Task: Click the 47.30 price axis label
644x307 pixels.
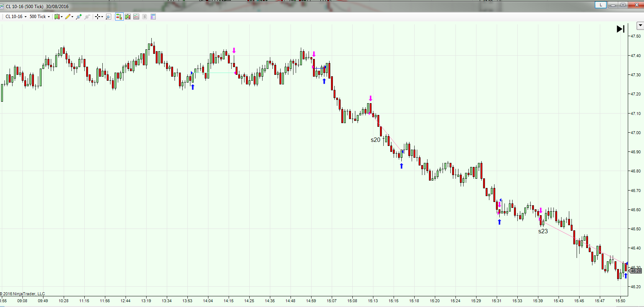Action: click(x=636, y=75)
